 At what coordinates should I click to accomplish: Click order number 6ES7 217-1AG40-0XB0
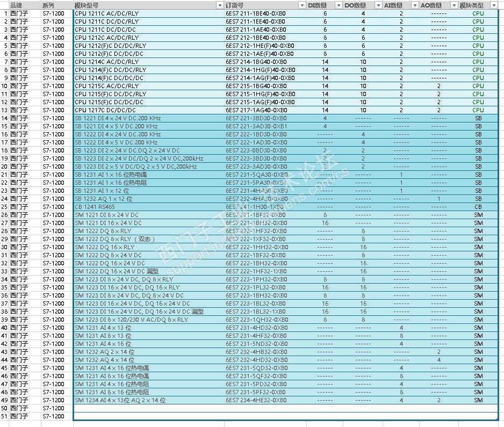[x=256, y=110]
